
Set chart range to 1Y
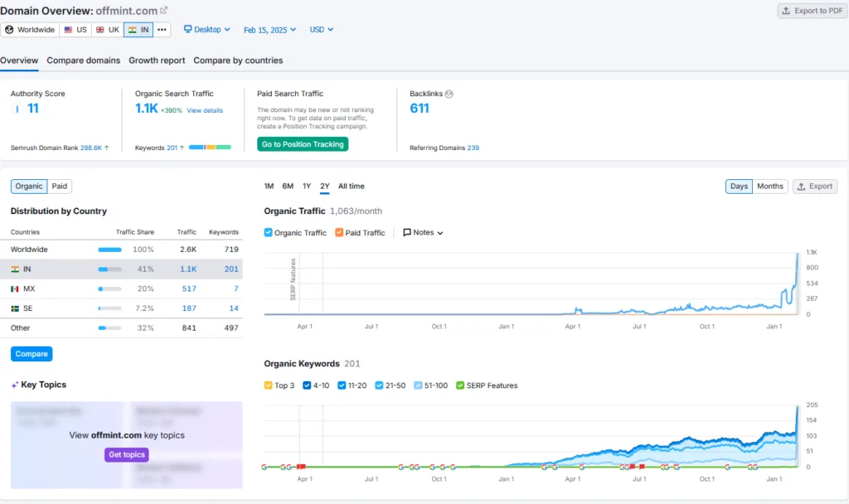coord(307,187)
